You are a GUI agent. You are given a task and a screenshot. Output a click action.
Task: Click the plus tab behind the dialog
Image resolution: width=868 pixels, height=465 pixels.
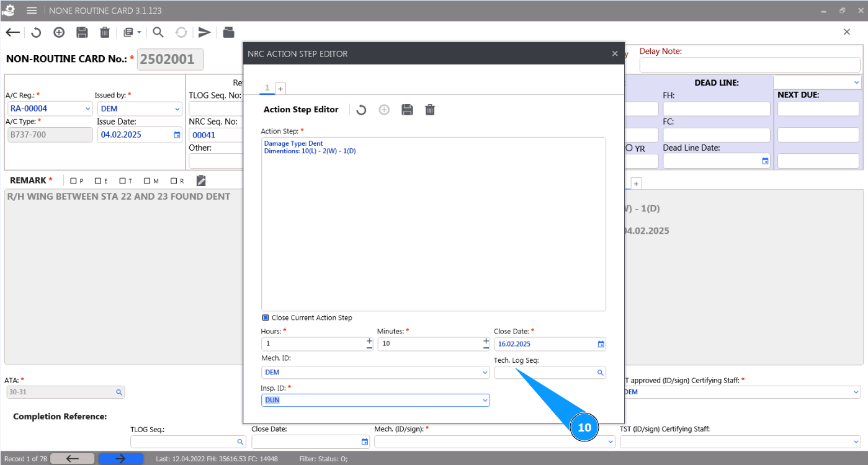[x=636, y=184]
